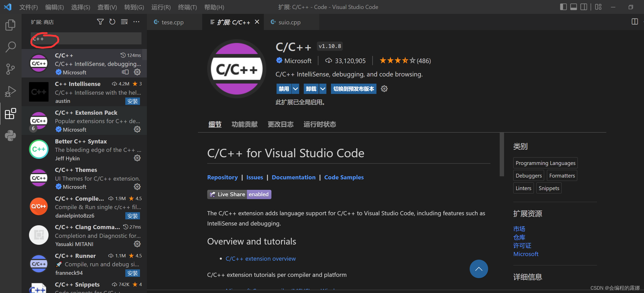The image size is (644, 293).
Task: Click the extension search input field
Action: pos(86,38)
